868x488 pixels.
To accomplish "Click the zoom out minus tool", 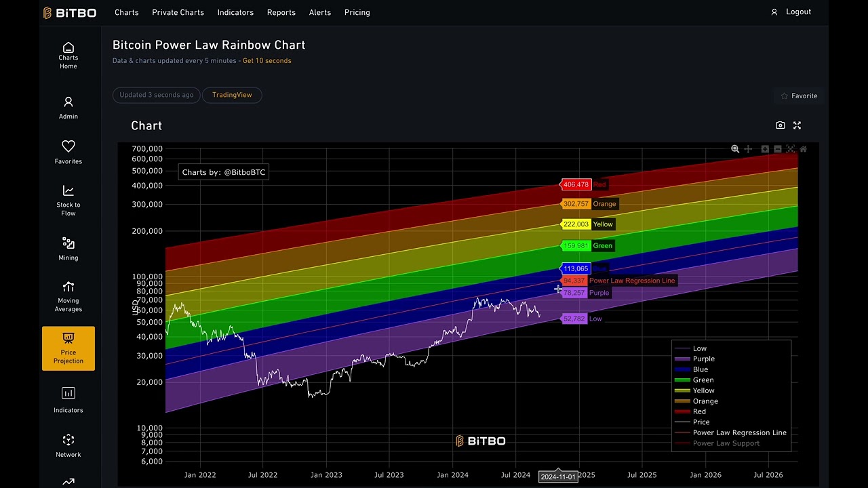I will pyautogui.click(x=778, y=149).
